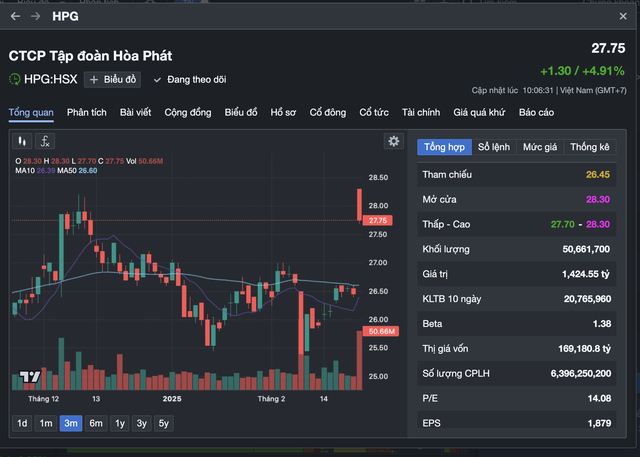The width and height of the screenshot is (640, 457).
Task: Add chart with the Biểu đồ button
Action: (115, 79)
